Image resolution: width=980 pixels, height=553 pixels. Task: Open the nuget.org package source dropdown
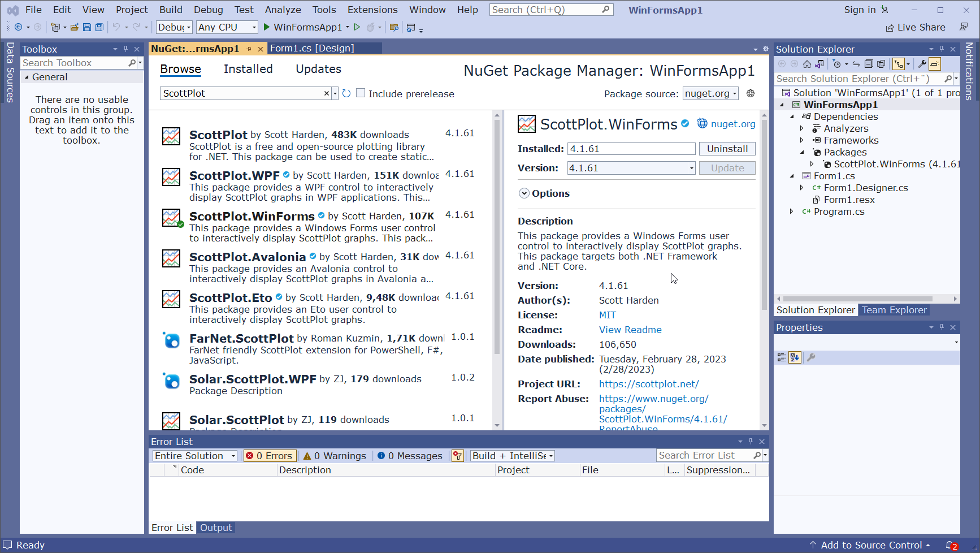[710, 93]
